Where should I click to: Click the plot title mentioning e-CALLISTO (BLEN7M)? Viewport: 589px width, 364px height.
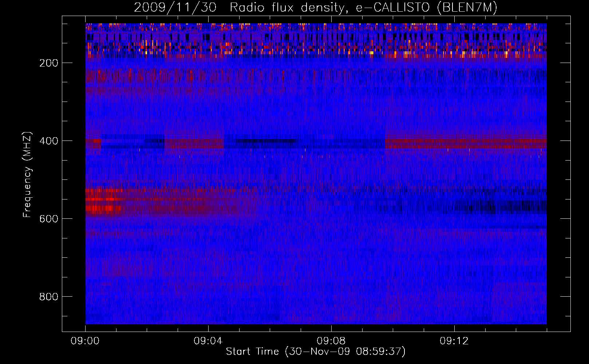coord(316,8)
